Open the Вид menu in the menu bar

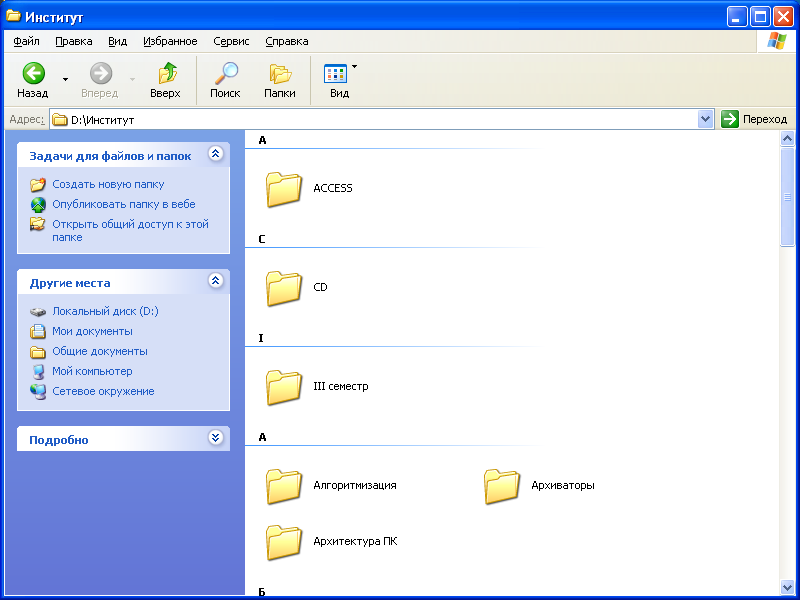click(117, 41)
